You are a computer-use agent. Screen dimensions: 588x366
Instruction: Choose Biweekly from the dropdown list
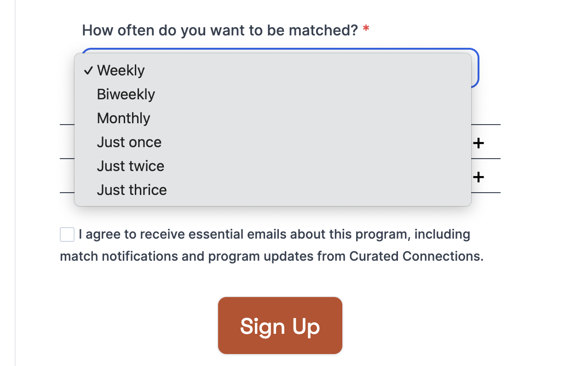click(x=273, y=94)
